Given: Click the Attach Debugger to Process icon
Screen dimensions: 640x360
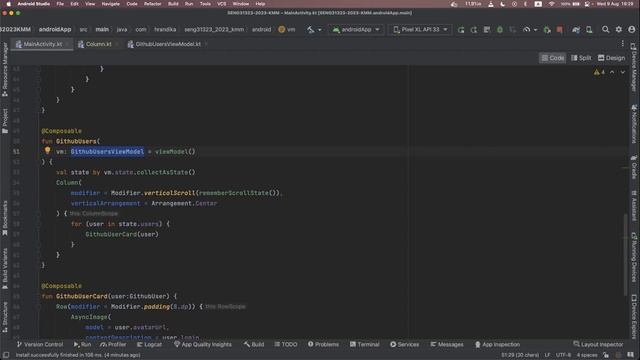Looking at the screenshot, I should 547,29.
